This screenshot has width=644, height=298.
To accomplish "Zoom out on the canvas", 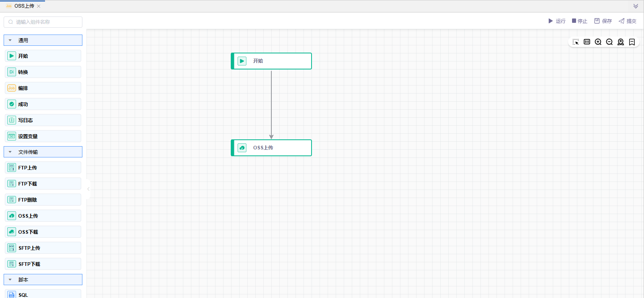I will (609, 42).
